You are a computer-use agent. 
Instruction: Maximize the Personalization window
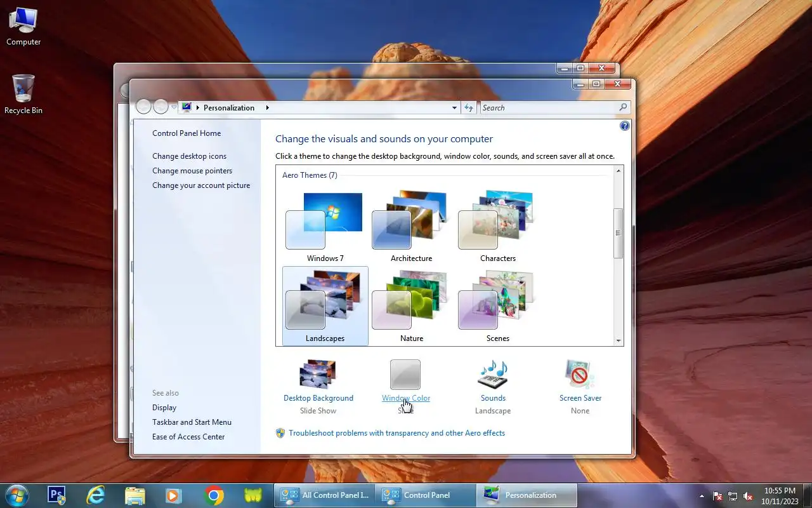tap(596, 84)
